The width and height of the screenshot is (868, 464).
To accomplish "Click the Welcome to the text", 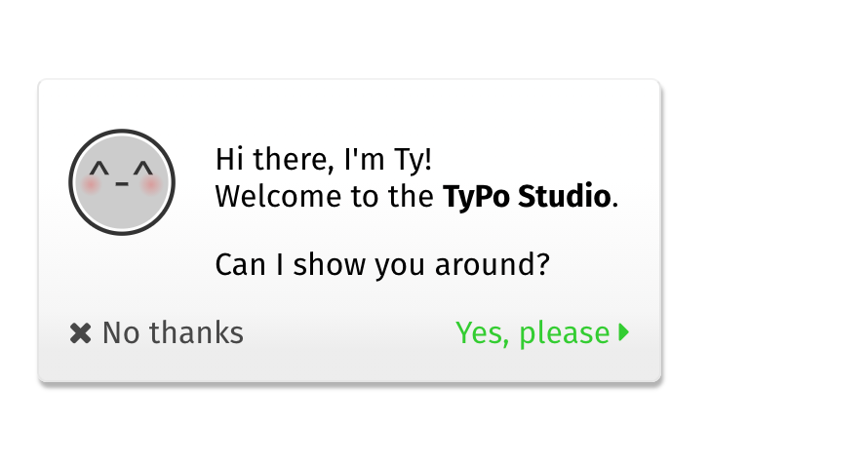I will click(x=325, y=197).
